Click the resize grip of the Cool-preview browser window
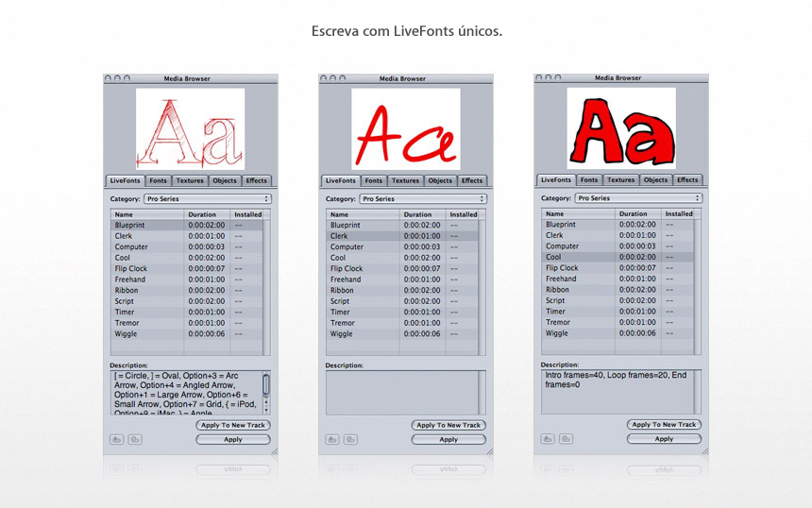Viewport: 812px width, 508px height. 704,450
